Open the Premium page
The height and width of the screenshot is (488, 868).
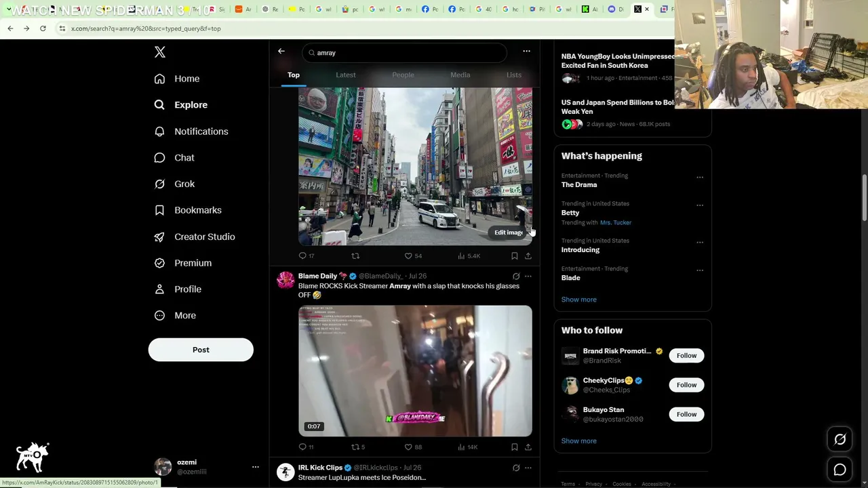[183, 263]
